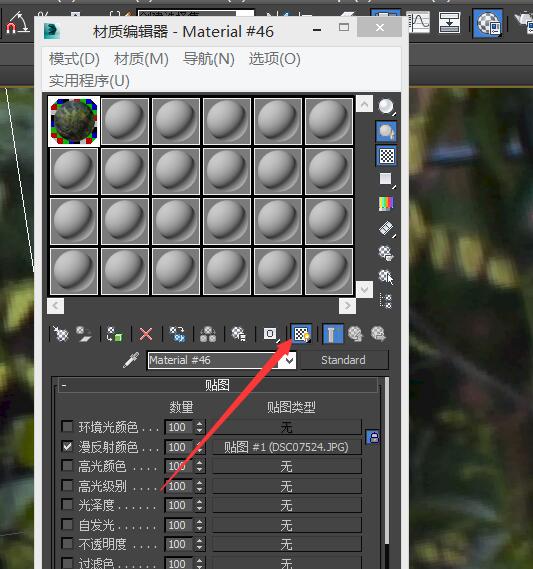Click the Go to Parent icon
This screenshot has width=533, height=569.
click(x=356, y=334)
